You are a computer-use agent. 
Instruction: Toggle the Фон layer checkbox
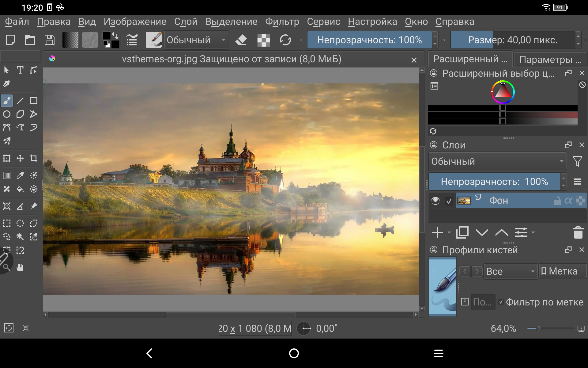449,201
